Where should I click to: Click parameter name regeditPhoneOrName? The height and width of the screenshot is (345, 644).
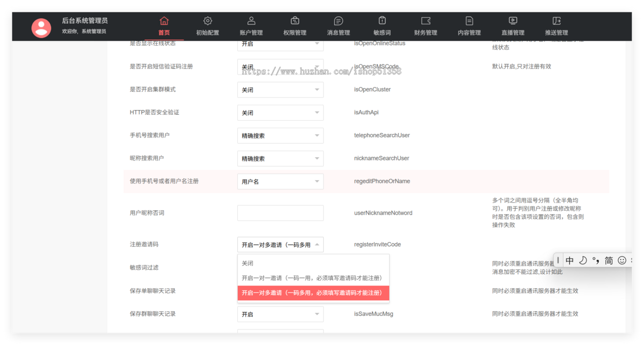pos(382,181)
